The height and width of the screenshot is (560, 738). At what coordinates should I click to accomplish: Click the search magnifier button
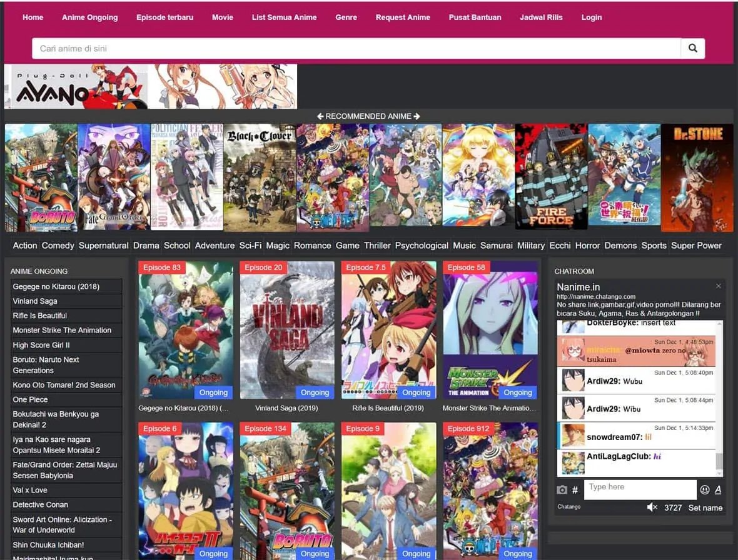[x=692, y=48]
